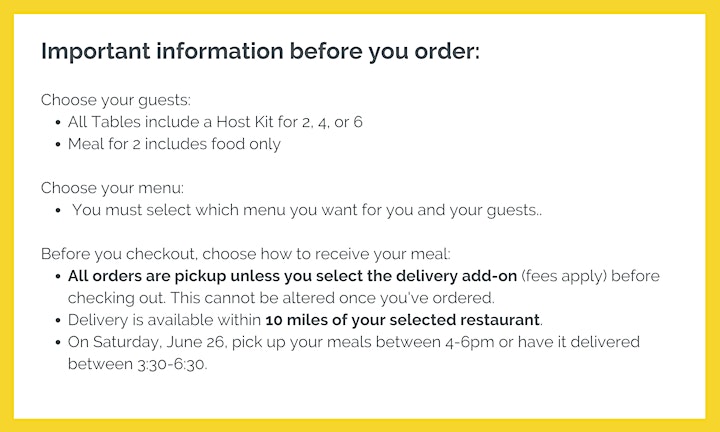Click 'Meal for 2 includes food only' text

coord(174,144)
